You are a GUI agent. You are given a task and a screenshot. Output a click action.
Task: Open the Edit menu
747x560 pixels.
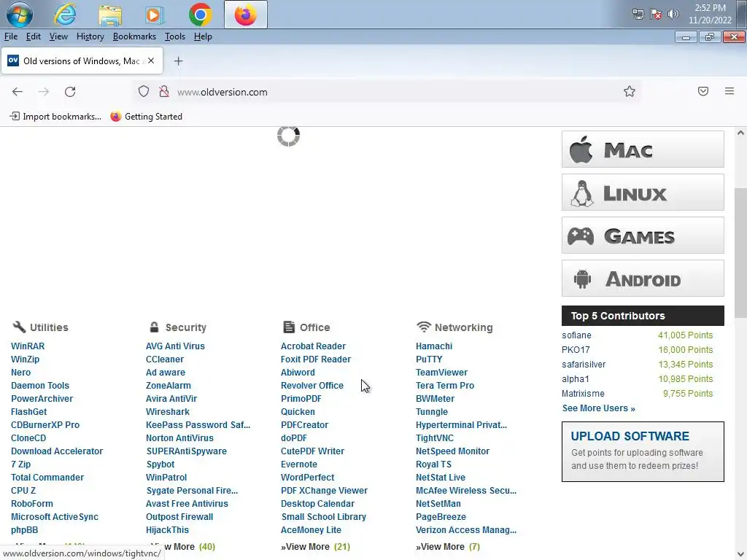34,36
